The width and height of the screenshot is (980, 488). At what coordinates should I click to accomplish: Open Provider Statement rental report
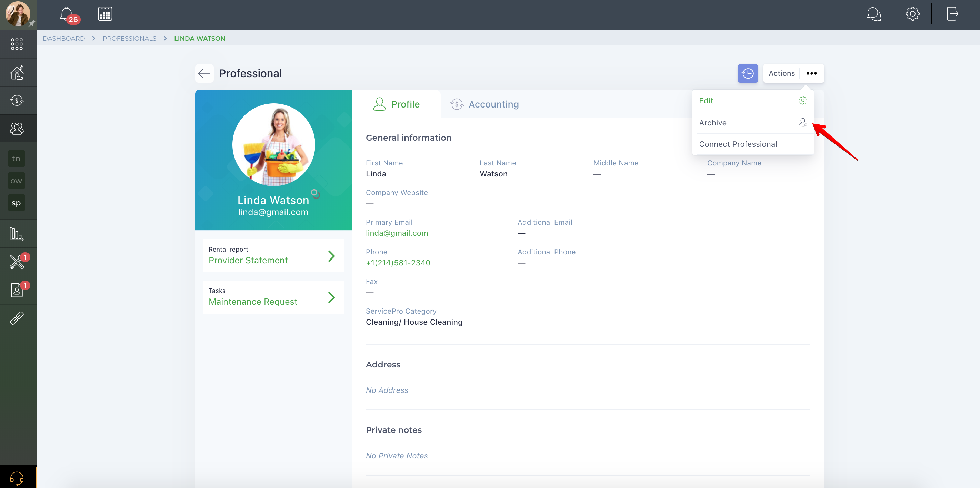(x=273, y=256)
